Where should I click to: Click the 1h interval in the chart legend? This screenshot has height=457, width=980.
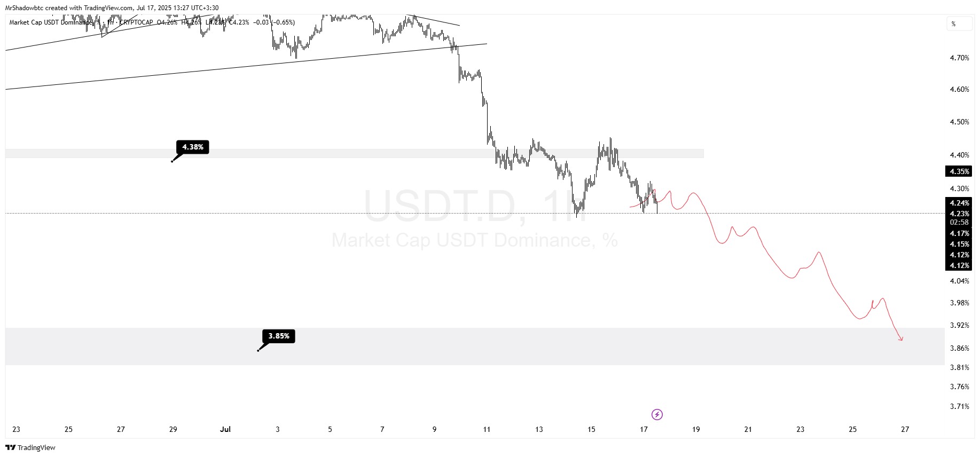[x=111, y=22]
